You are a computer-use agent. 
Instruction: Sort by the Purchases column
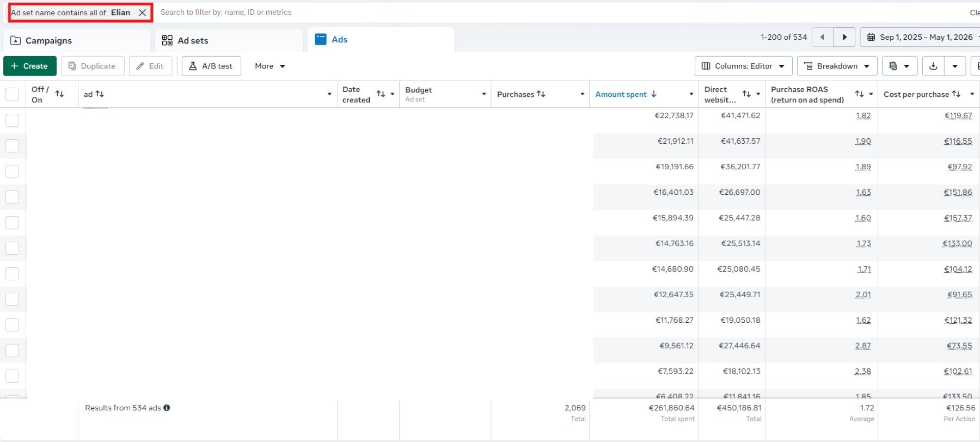[541, 94]
